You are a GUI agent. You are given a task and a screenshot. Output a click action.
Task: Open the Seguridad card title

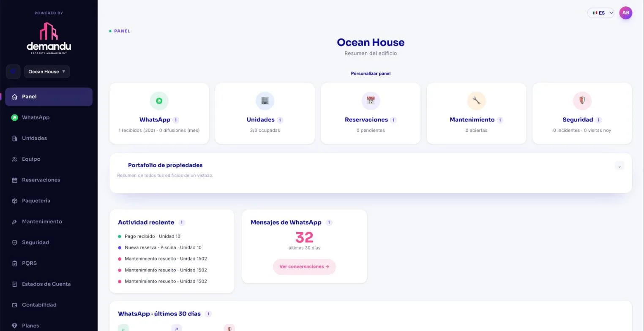[x=578, y=120]
